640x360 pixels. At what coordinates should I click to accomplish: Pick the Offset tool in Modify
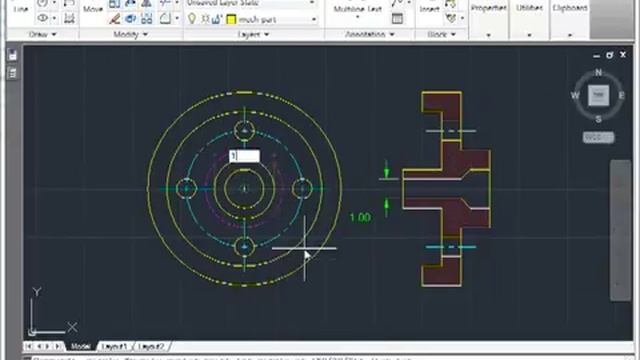[165, 18]
